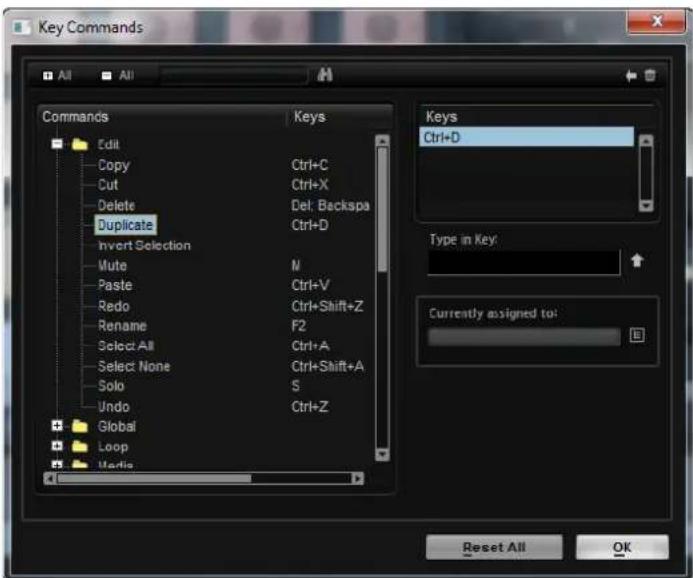The height and width of the screenshot is (578, 693).
Task: Click the OK button
Action: (x=622, y=547)
